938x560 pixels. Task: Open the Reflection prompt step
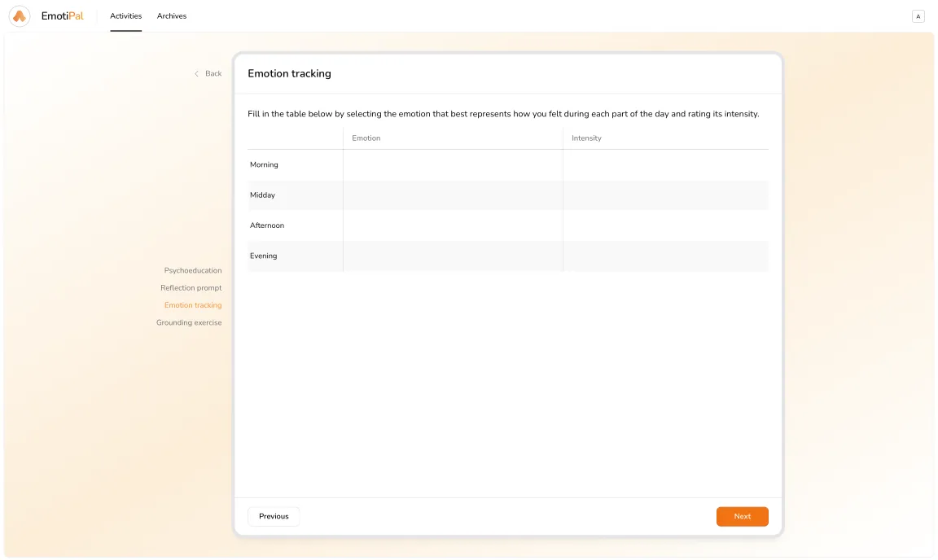tap(191, 287)
